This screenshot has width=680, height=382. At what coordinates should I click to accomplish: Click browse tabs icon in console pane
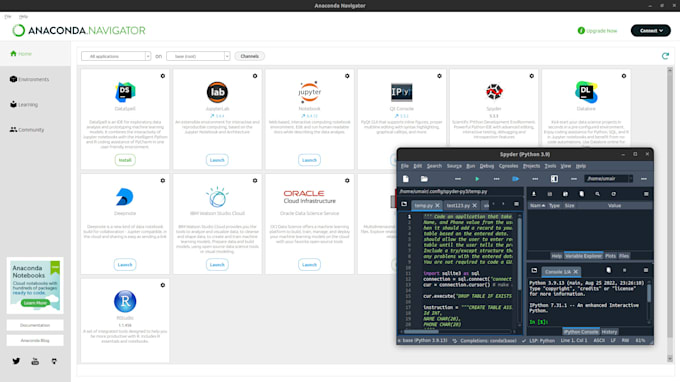[x=534, y=271]
